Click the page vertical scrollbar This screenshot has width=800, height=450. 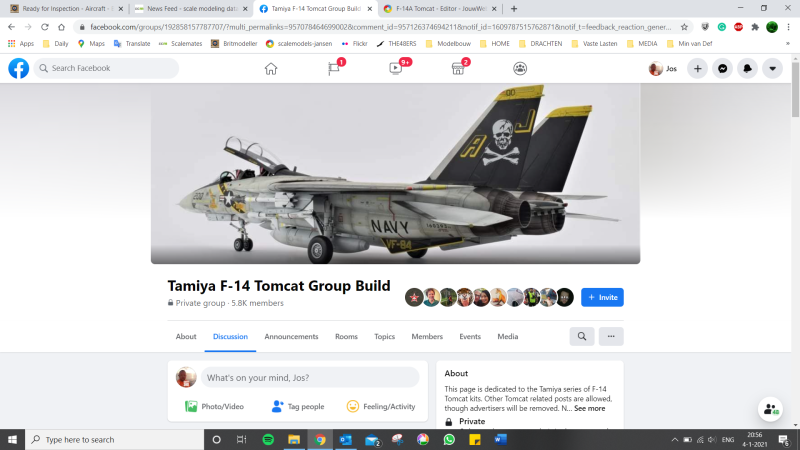[x=795, y=91]
